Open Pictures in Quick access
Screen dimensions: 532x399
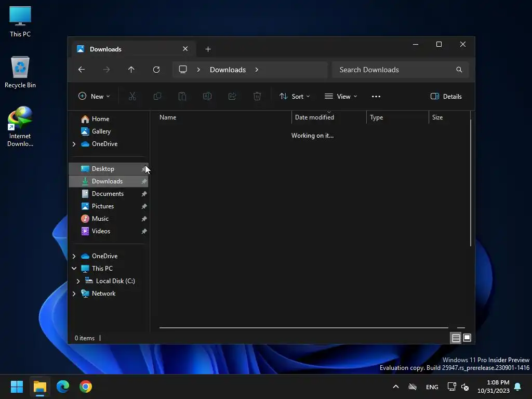pyautogui.click(x=103, y=206)
